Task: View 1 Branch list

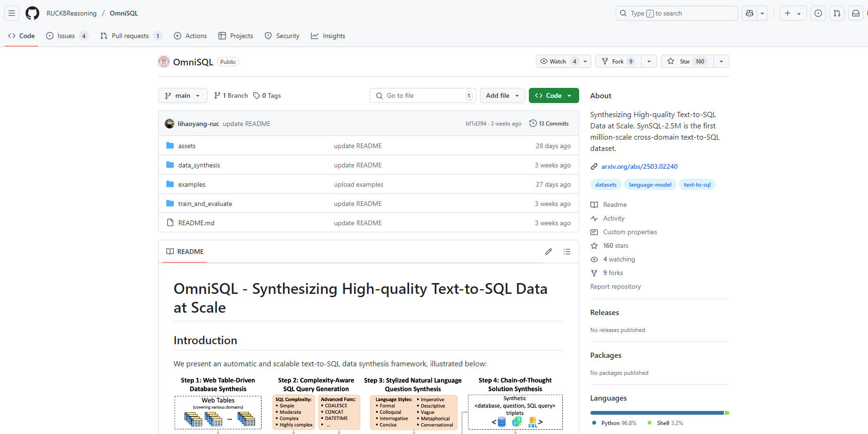Action: (x=231, y=95)
